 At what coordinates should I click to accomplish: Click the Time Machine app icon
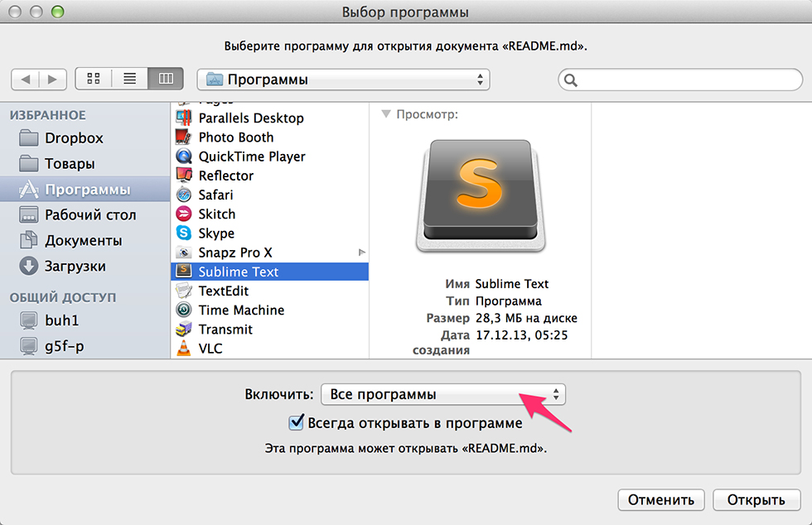coord(184,311)
